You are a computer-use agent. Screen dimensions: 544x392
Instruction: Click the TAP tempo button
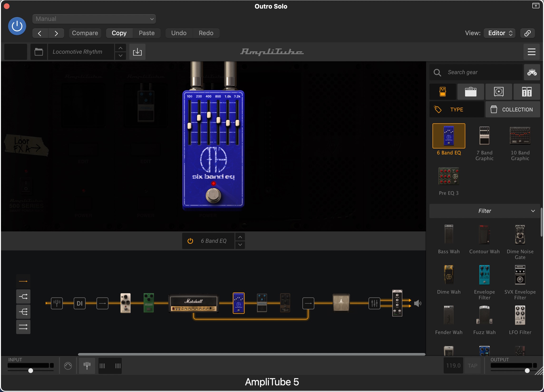point(472,366)
